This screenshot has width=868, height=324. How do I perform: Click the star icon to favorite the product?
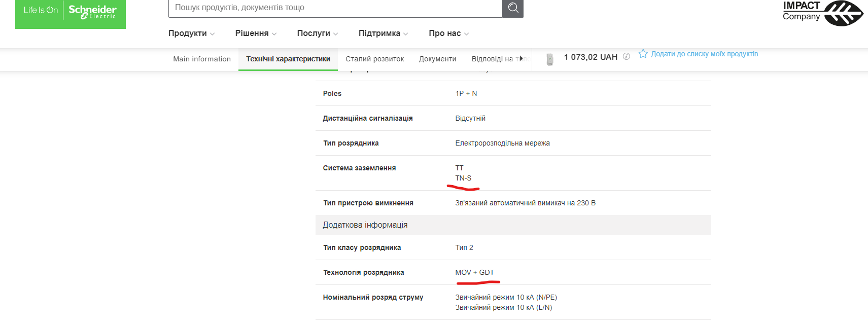643,54
